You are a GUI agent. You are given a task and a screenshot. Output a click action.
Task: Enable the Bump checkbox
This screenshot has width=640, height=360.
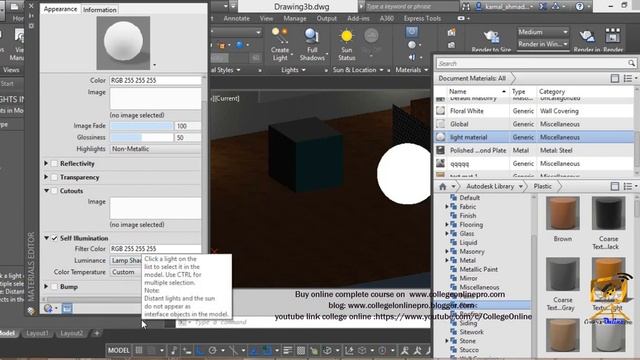(54, 287)
